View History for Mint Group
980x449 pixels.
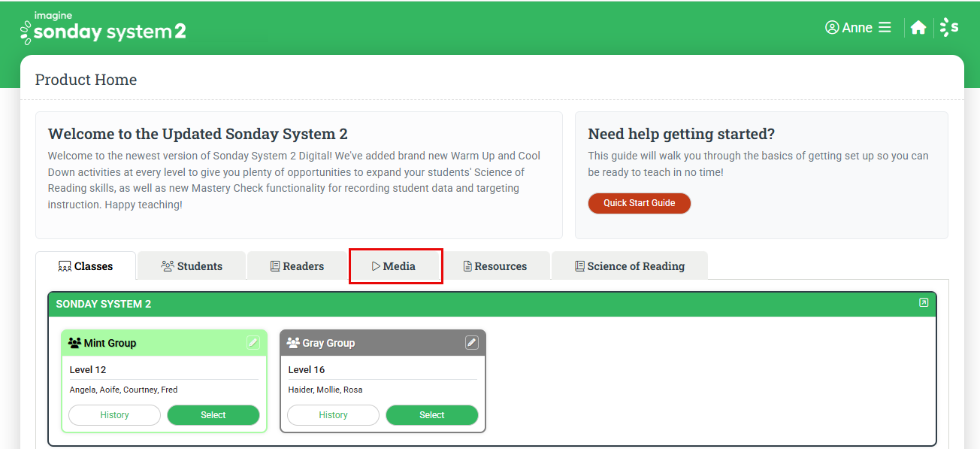114,415
